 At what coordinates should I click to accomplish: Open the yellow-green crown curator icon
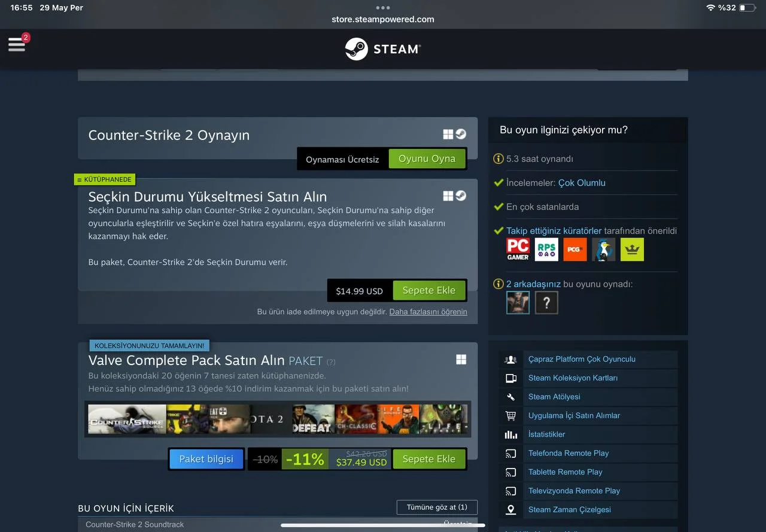pos(632,250)
